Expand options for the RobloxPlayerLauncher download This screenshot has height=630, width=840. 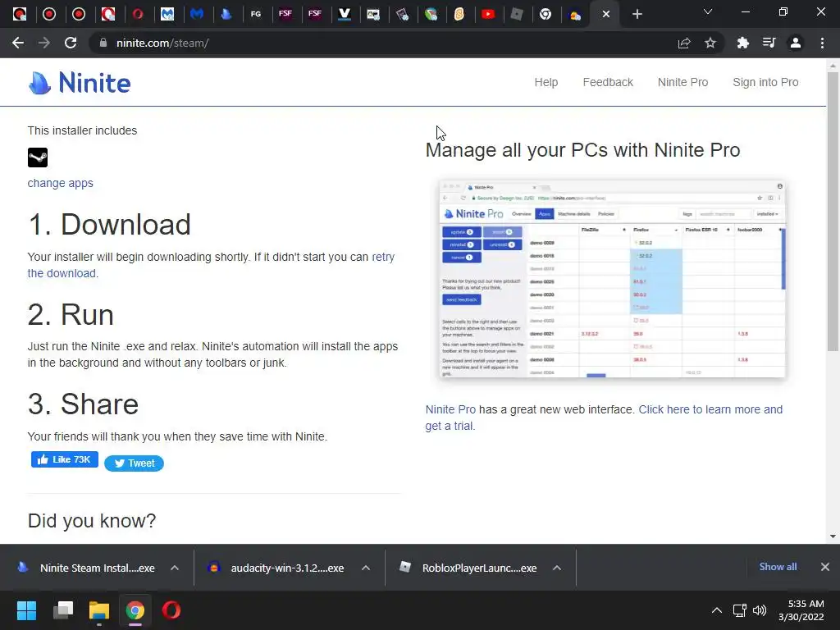(x=557, y=568)
